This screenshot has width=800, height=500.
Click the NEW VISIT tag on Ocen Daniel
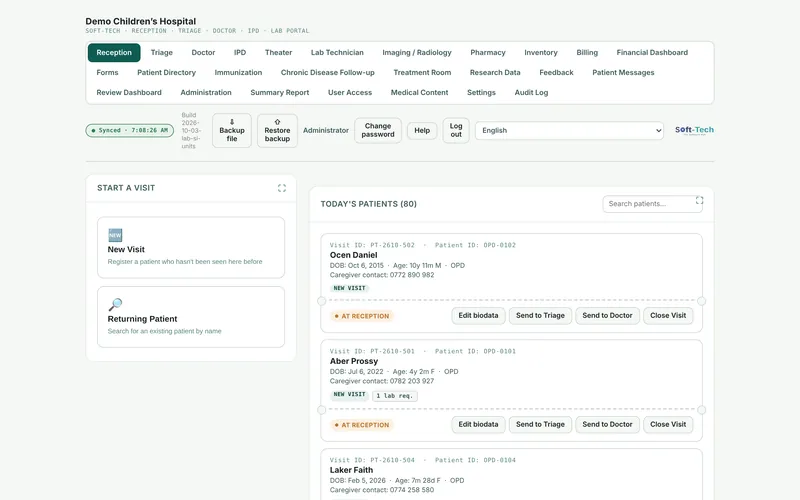[349, 288]
